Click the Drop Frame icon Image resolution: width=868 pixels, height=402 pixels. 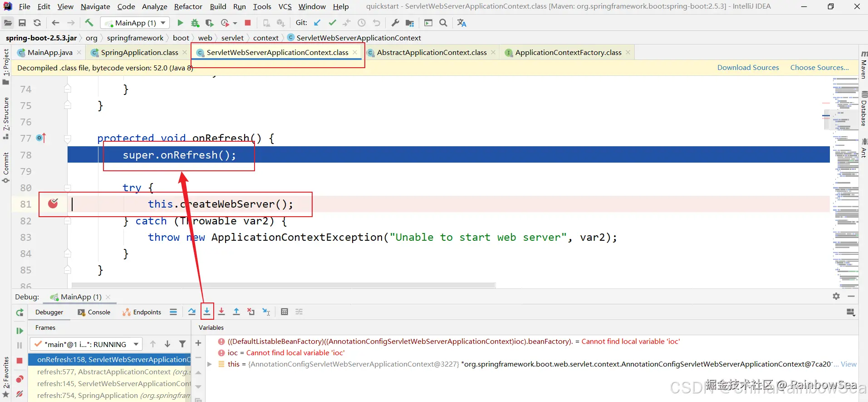[x=251, y=312]
